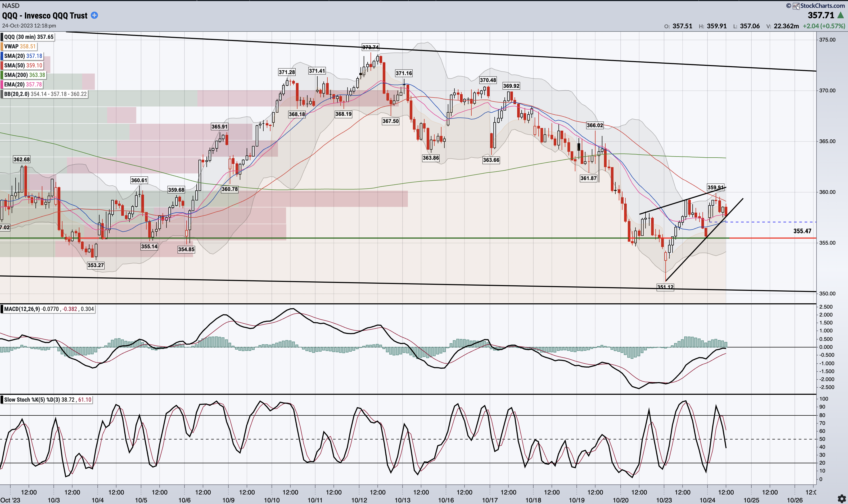Click the VWAP orange color swatch
This screenshot has height=504, width=848.
click(x=2, y=47)
